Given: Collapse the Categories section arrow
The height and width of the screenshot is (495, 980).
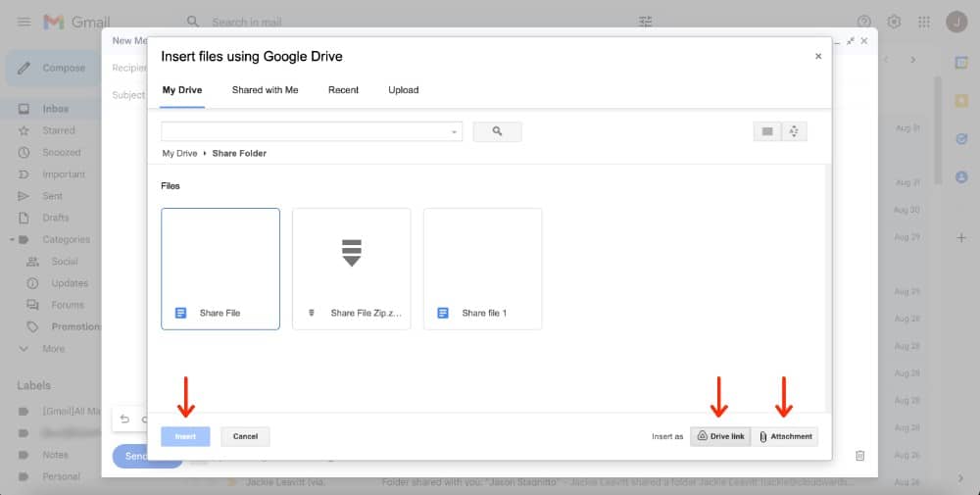Looking at the screenshot, I should (12, 239).
